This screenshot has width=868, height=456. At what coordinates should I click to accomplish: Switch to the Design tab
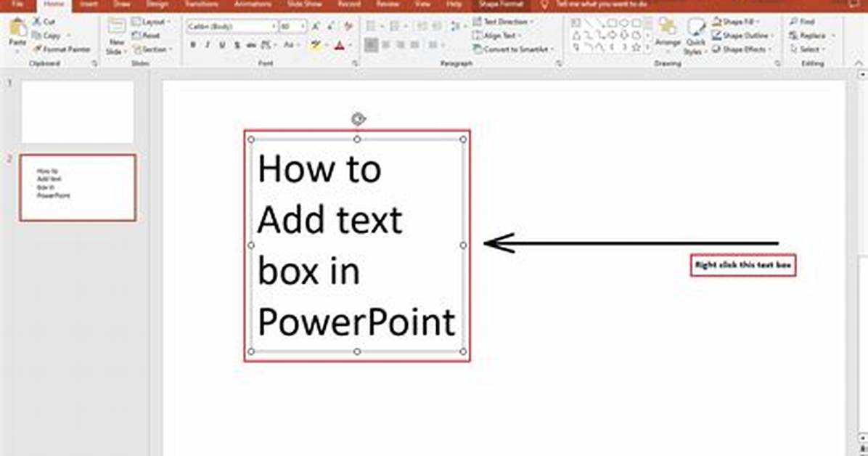pos(157,4)
